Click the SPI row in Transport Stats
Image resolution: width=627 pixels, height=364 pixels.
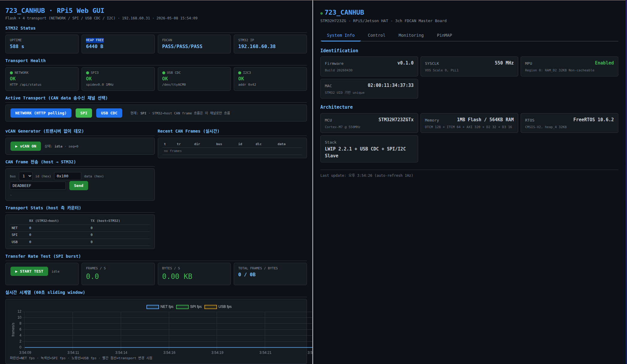click(80, 235)
